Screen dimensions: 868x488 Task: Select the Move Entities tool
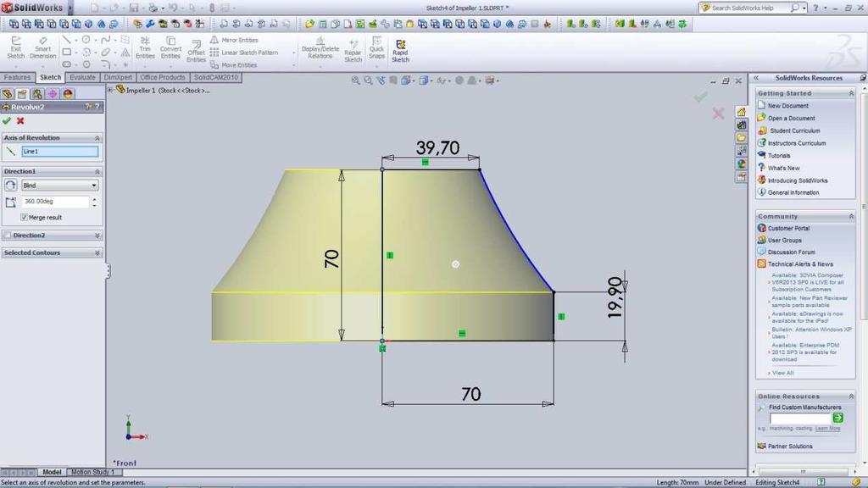pos(234,64)
